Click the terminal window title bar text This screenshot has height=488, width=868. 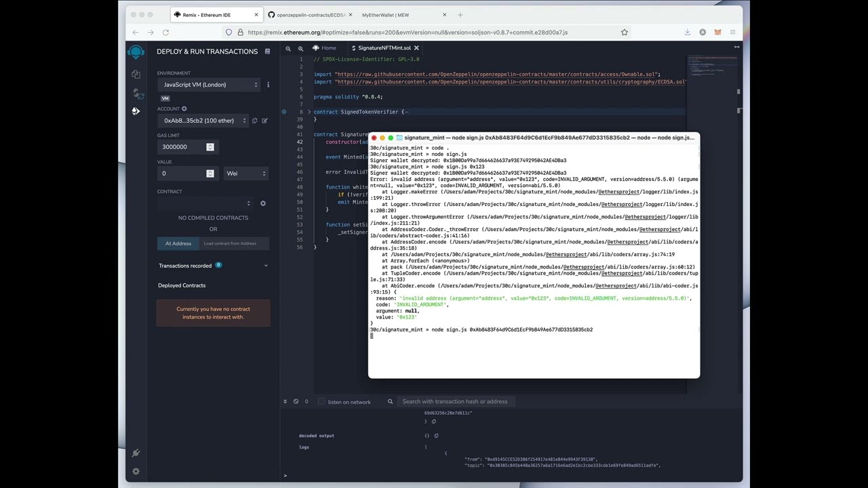pos(549,138)
